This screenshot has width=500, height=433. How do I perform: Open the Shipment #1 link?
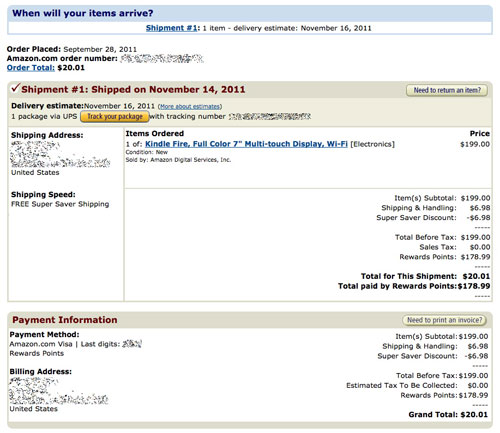click(171, 28)
